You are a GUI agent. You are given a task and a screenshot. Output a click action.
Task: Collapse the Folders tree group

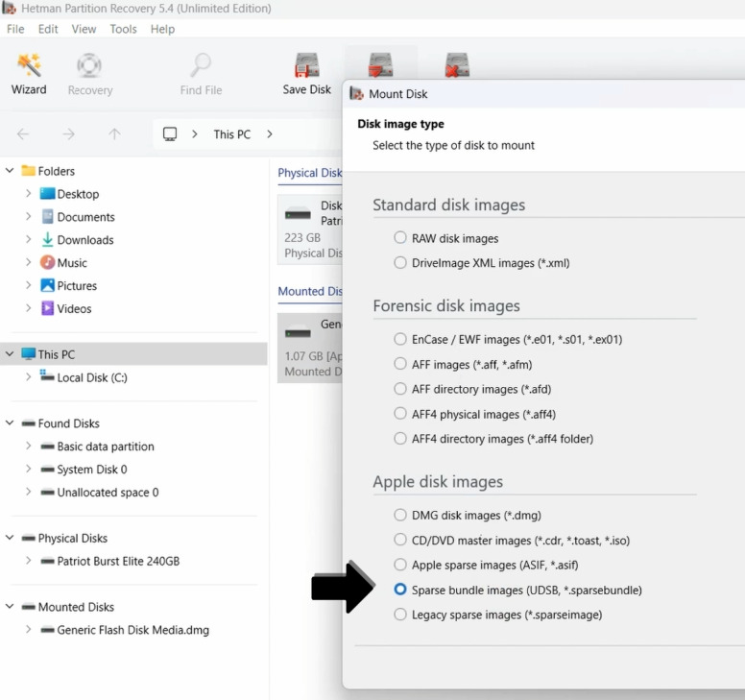10,170
